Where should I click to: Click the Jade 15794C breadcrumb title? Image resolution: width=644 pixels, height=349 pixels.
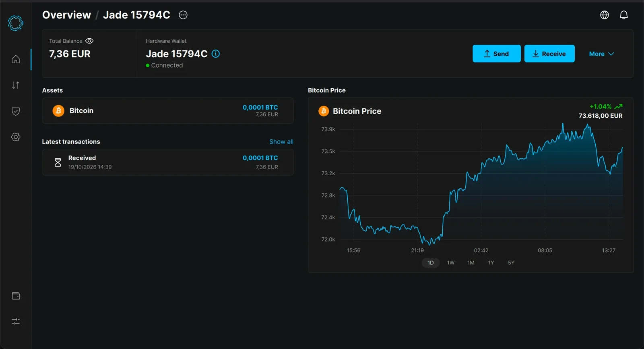136,15
